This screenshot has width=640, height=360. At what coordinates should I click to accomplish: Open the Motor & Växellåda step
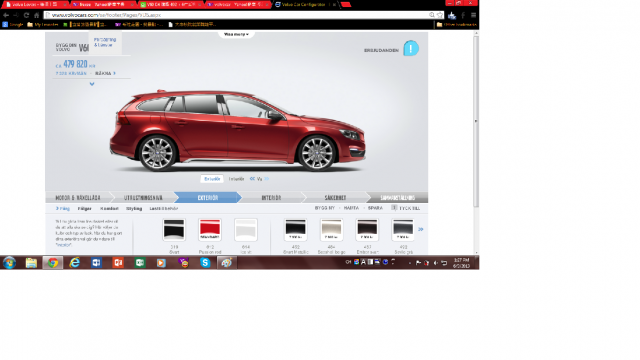(78, 198)
